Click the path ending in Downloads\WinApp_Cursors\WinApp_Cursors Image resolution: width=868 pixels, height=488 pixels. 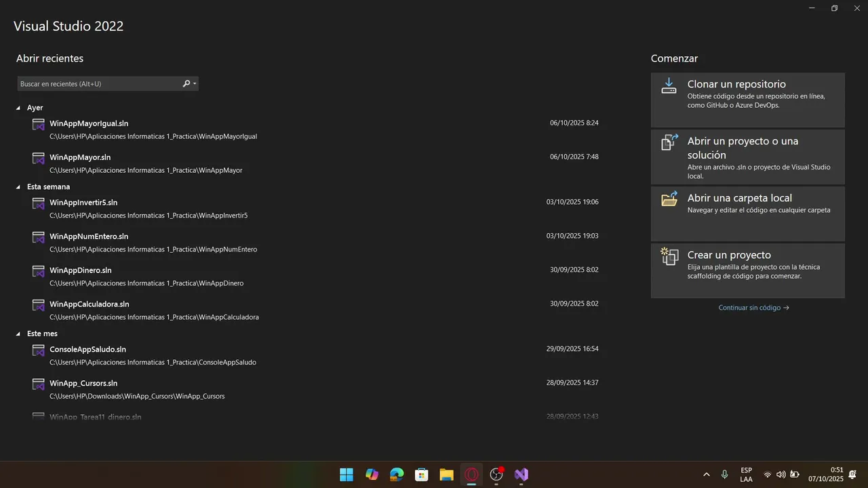[137, 396]
